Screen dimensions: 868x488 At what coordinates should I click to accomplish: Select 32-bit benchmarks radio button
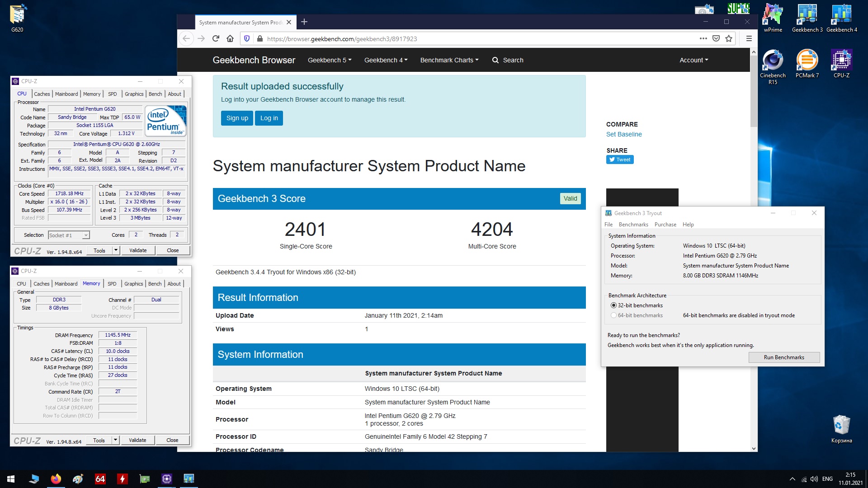pyautogui.click(x=613, y=305)
